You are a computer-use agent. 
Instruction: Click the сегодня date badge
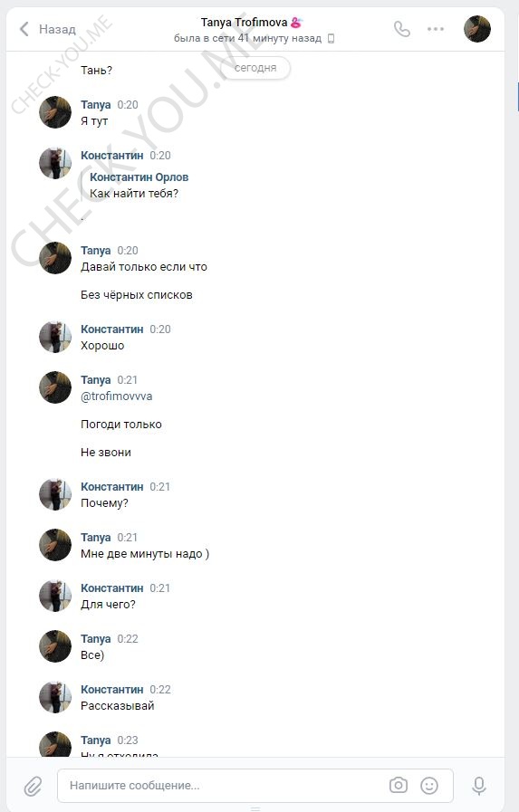[255, 68]
